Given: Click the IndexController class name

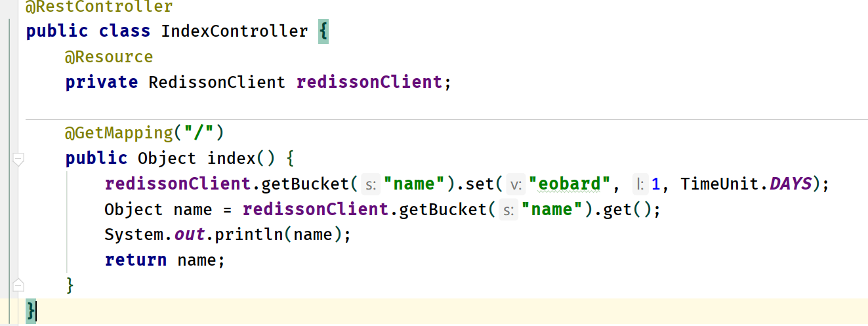Looking at the screenshot, I should point(234,31).
